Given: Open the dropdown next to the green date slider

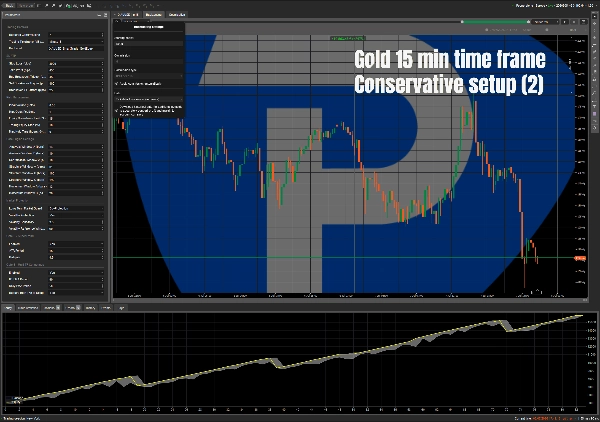Looking at the screenshot, I should pos(546,22).
